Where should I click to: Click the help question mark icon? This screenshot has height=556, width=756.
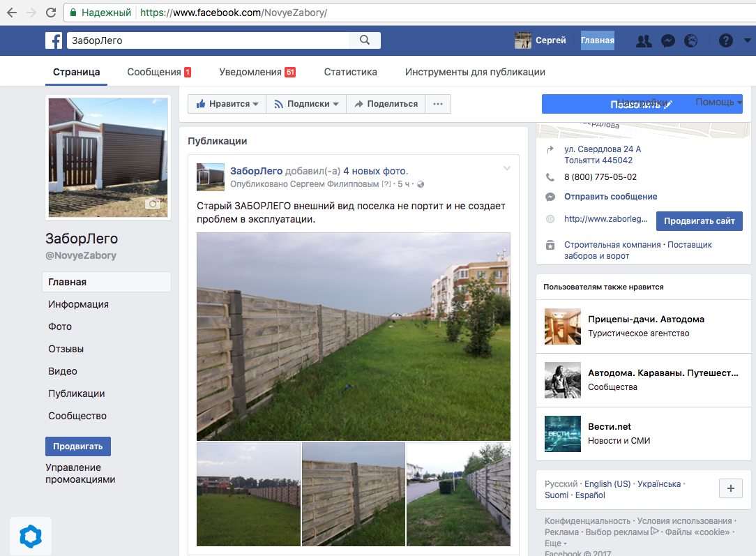click(x=726, y=41)
